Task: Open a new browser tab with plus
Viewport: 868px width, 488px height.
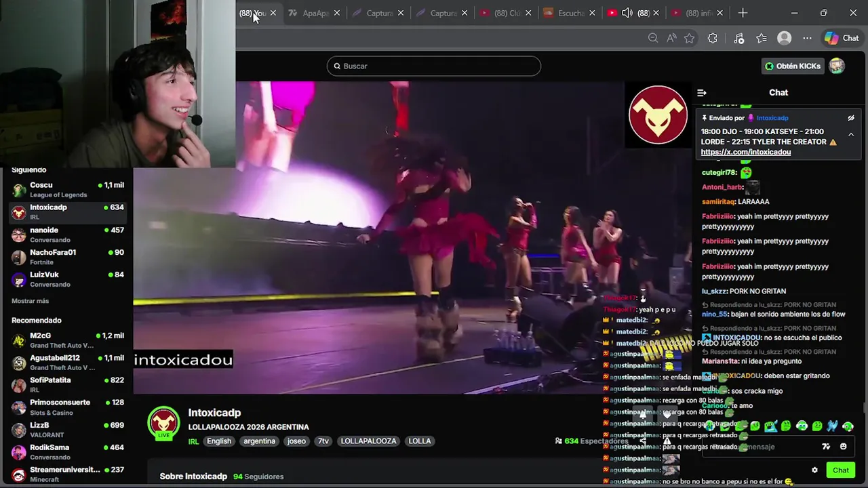Action: point(743,13)
